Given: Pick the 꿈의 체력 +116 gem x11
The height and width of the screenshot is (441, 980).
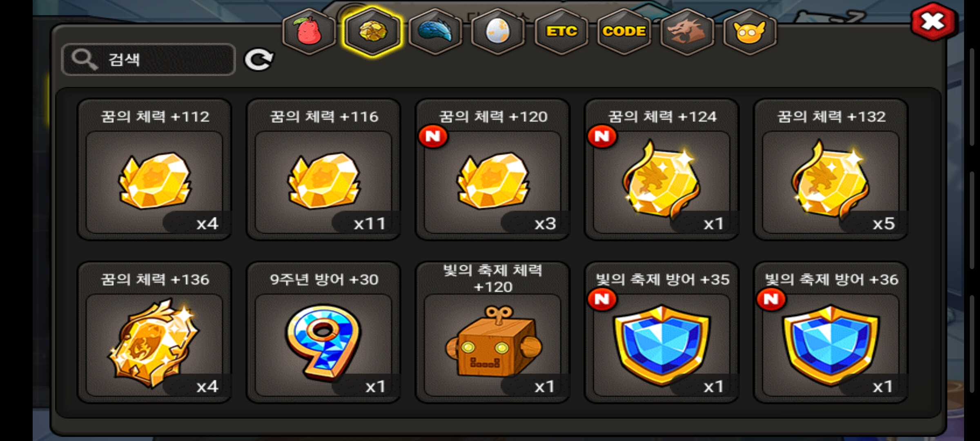Looking at the screenshot, I should (x=323, y=169).
